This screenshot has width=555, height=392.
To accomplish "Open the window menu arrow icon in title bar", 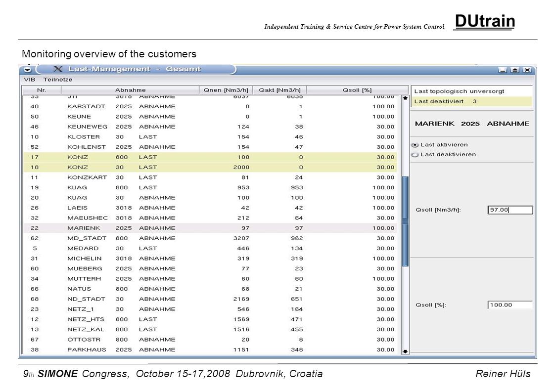I will pos(28,69).
